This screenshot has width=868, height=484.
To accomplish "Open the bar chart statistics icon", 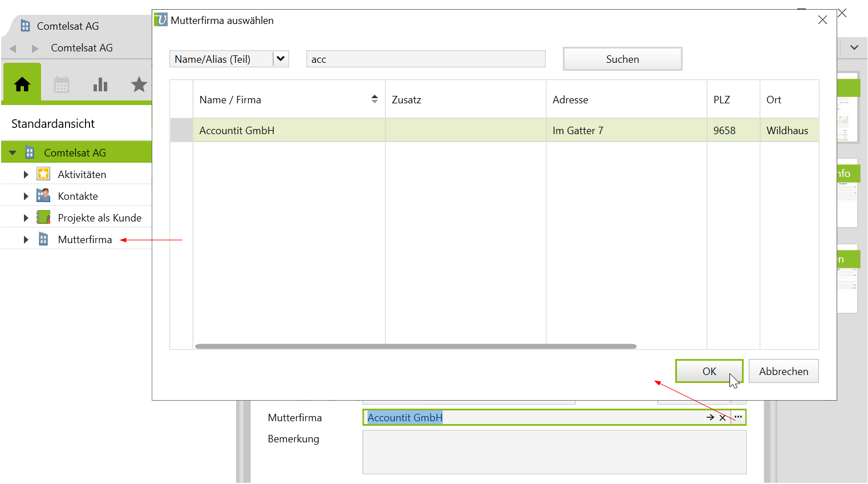I will click(x=100, y=85).
